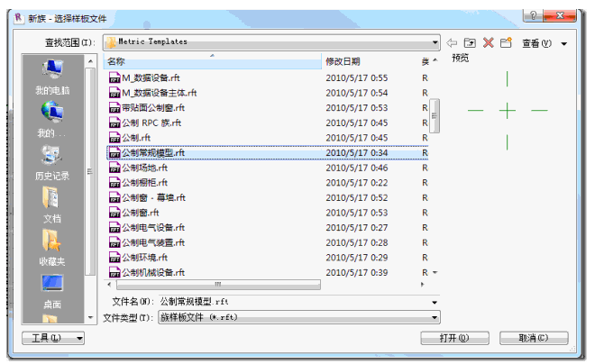Open the 工具 tools menu
595x364 pixels.
(52, 338)
